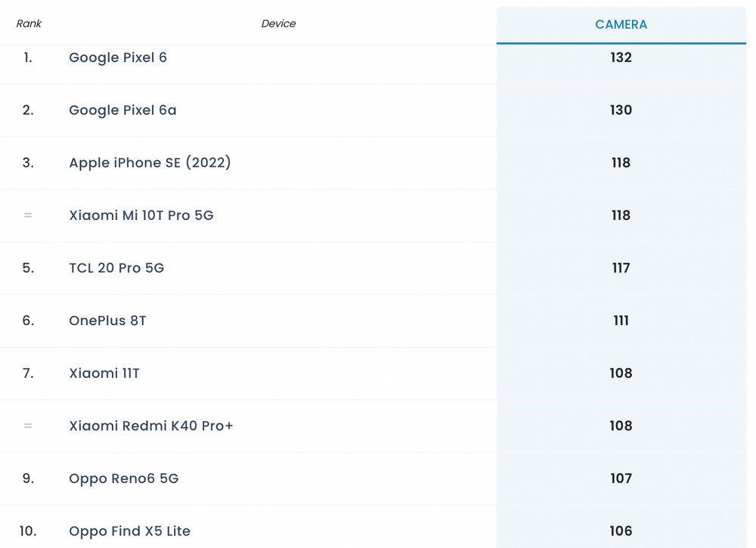
Task: Open Xiaomi Mi 10T Pro 5G page
Action: click(141, 215)
